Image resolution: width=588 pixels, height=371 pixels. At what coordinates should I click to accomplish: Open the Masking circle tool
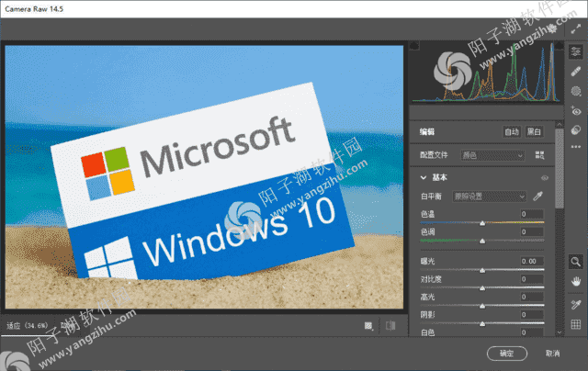(576, 91)
